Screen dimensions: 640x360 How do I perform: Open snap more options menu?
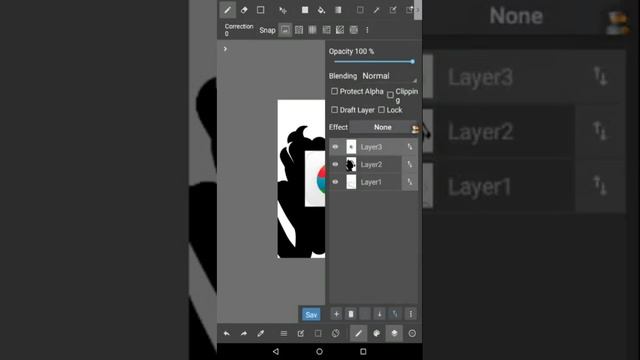pos(367,30)
